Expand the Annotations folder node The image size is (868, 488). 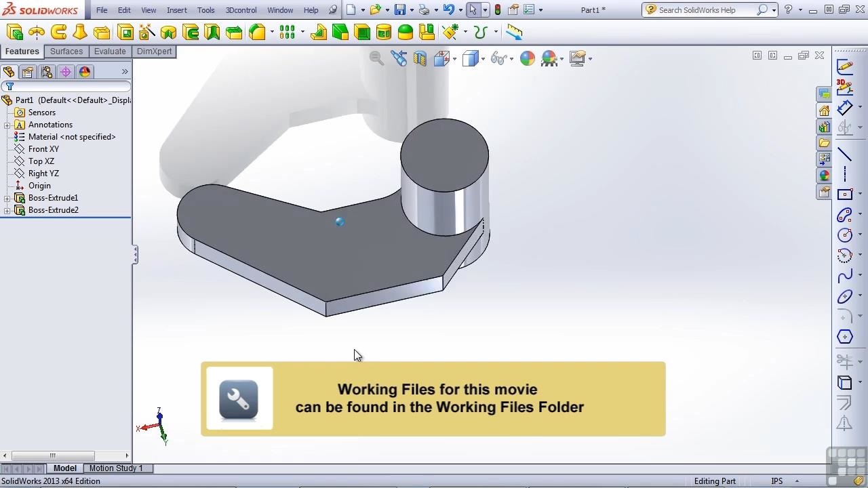[x=7, y=125]
